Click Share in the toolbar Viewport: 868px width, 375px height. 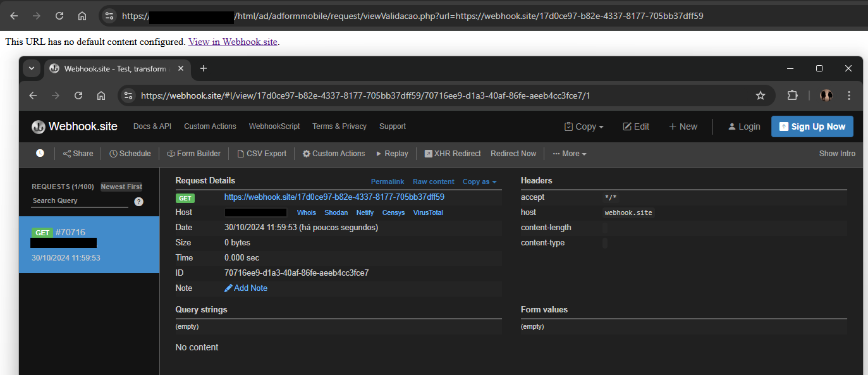pyautogui.click(x=78, y=154)
